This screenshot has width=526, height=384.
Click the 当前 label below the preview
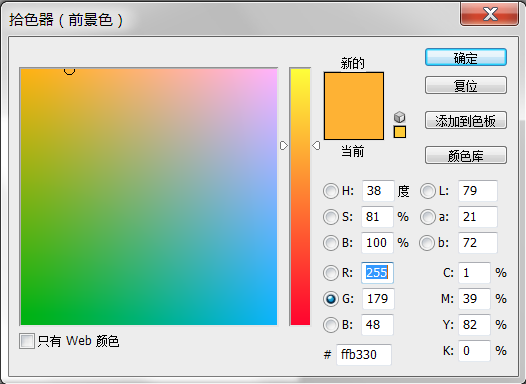[x=353, y=152]
